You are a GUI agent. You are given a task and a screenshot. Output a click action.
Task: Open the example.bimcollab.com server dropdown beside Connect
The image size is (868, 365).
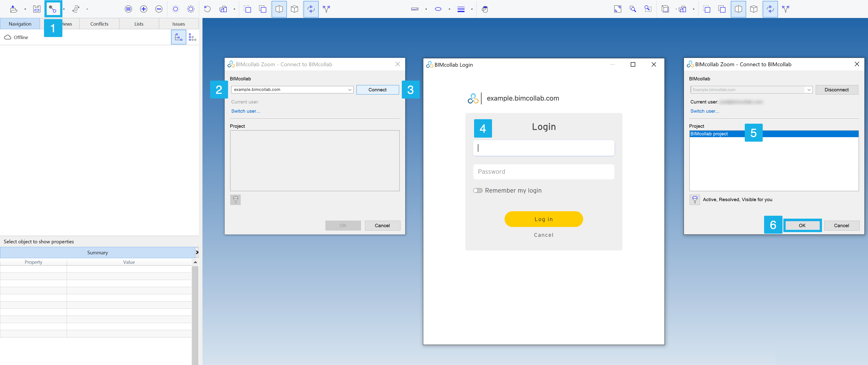(x=350, y=90)
